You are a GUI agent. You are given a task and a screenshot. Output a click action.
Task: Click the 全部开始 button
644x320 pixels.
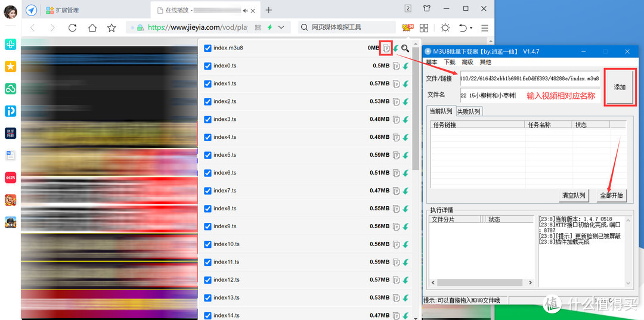click(612, 195)
